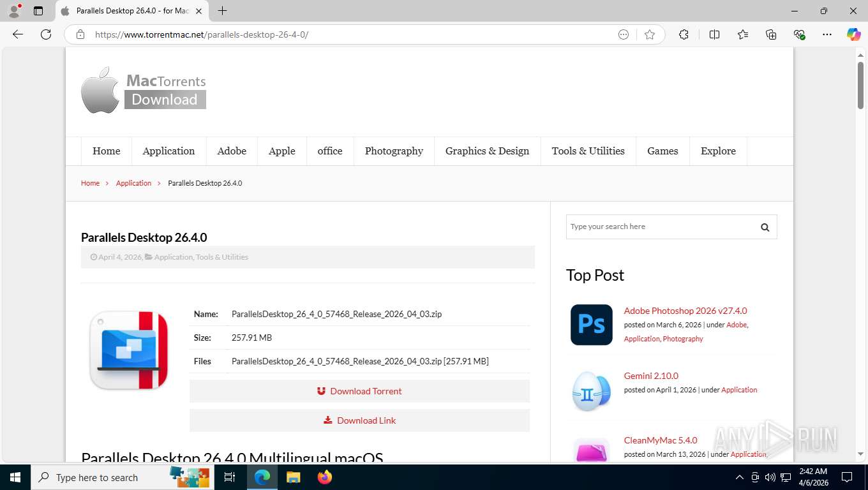Launch Copilot from toolbar icon

(853, 34)
